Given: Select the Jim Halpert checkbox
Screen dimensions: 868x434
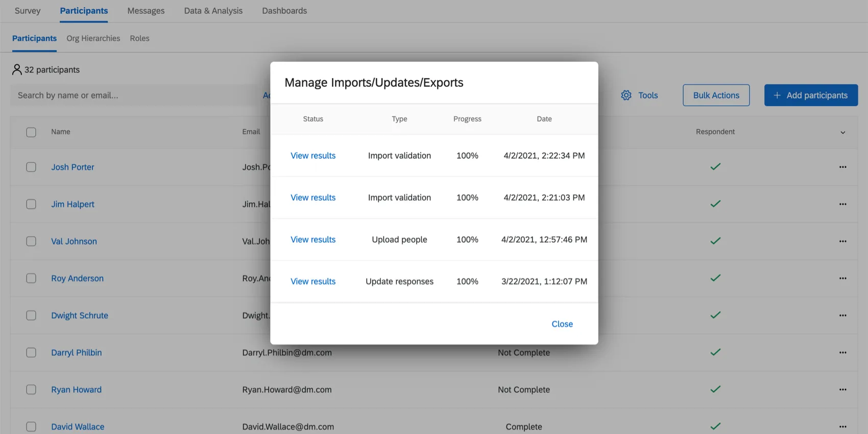Looking at the screenshot, I should pos(31,204).
